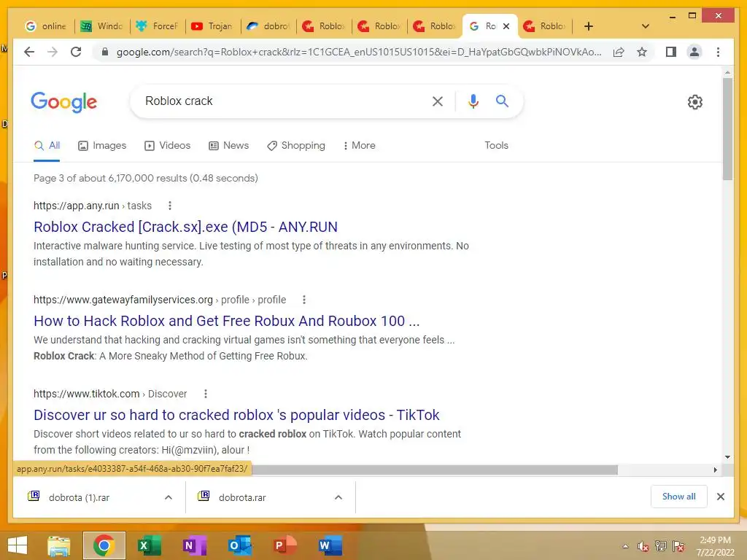Click the horizontal scrollbar thumb
Image resolution: width=747 pixels, height=560 pixels.
tap(435, 470)
